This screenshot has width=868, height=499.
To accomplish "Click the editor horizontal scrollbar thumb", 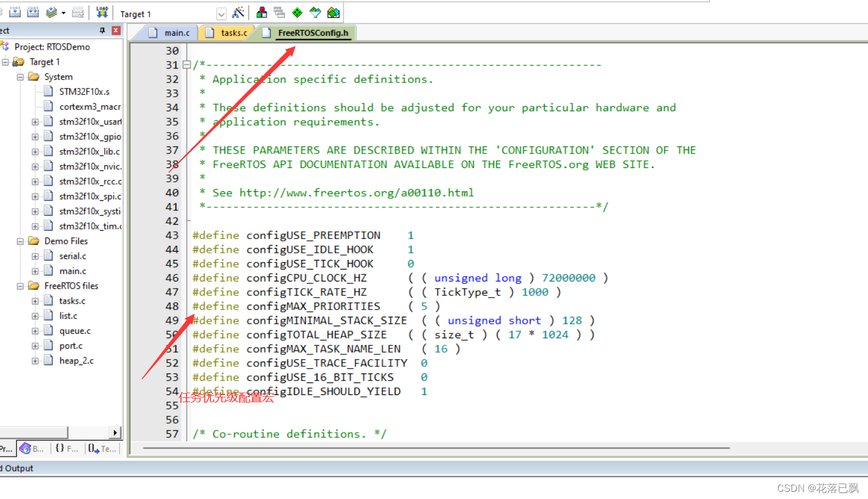I will pos(436,448).
